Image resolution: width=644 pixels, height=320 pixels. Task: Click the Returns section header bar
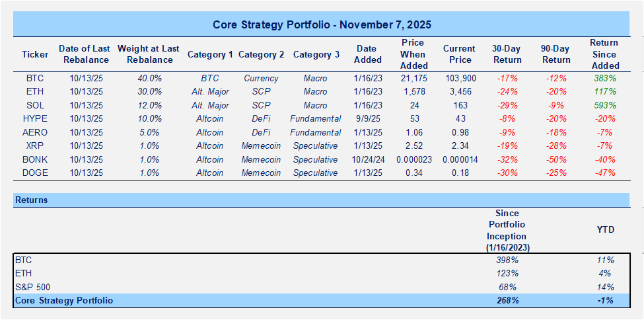[x=322, y=199]
